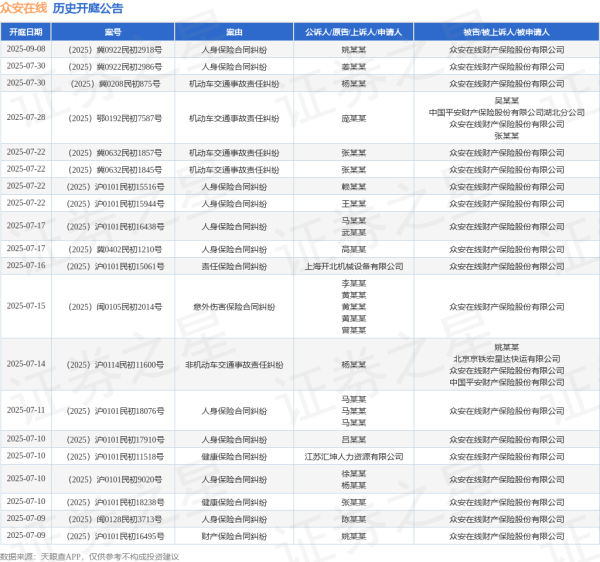600x562 pixels.
Task: Click plaintiff 江苏汇坤人力资源有限公司
Action: tap(353, 455)
